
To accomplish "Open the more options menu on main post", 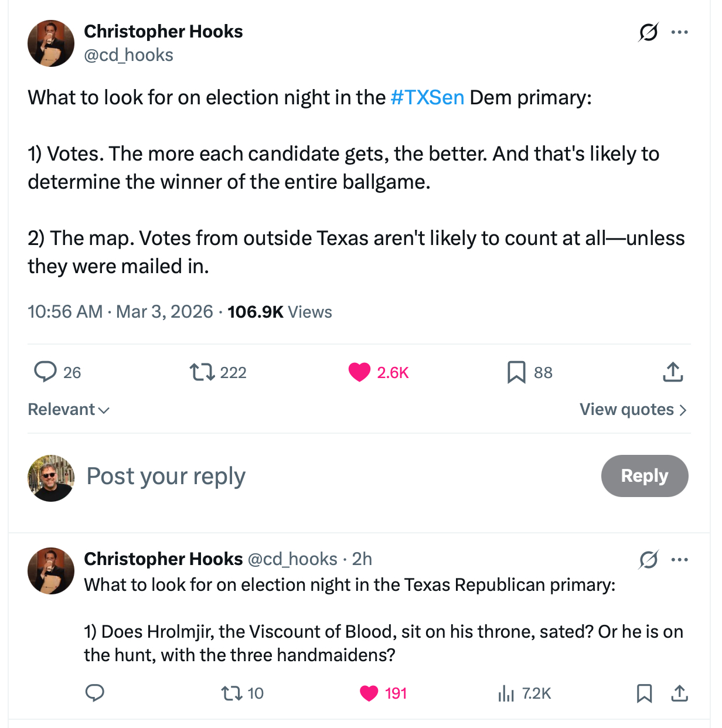I will (x=680, y=32).
